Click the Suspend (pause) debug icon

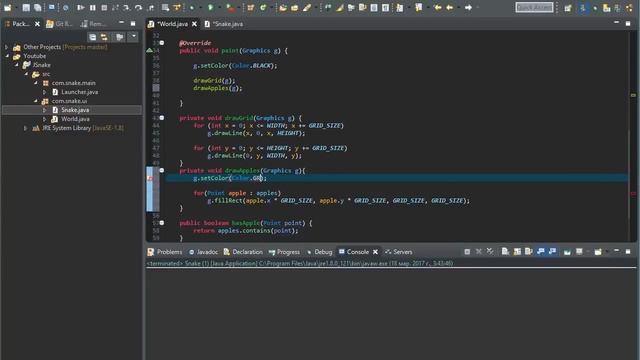[93, 7]
